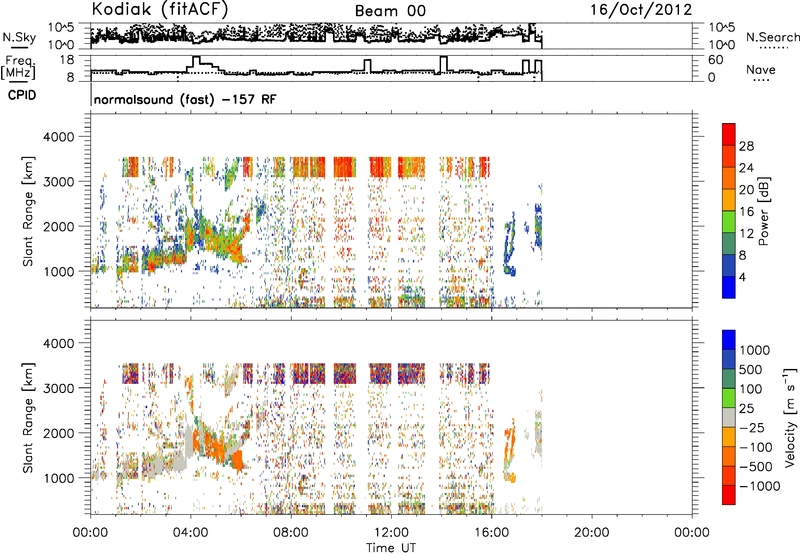Click the power panel "Slant Range [km]" label
Viewport: 800px width, 554px height.
pos(28,211)
